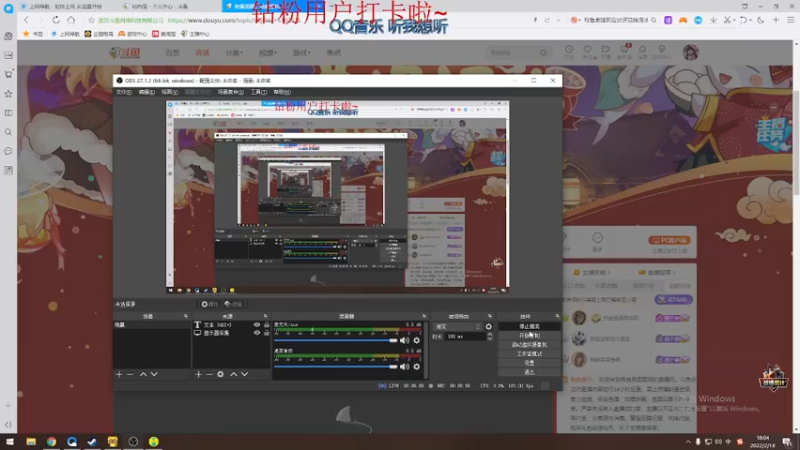Open OBS 编辑 menu
This screenshot has width=800, height=450.
tap(146, 92)
